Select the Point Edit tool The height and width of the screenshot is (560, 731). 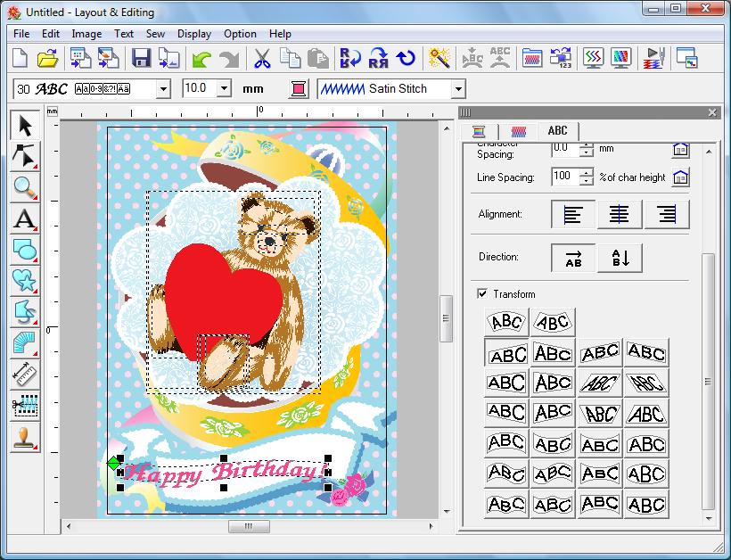(25, 156)
